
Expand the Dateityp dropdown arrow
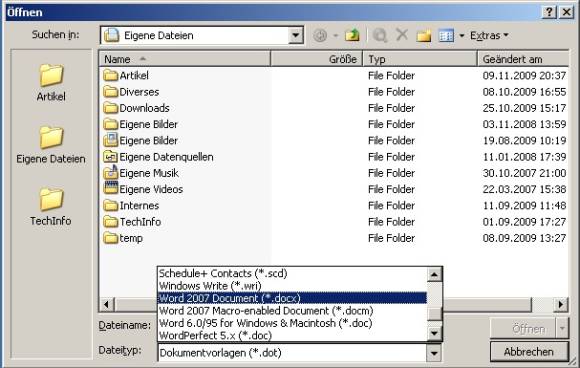(x=434, y=353)
